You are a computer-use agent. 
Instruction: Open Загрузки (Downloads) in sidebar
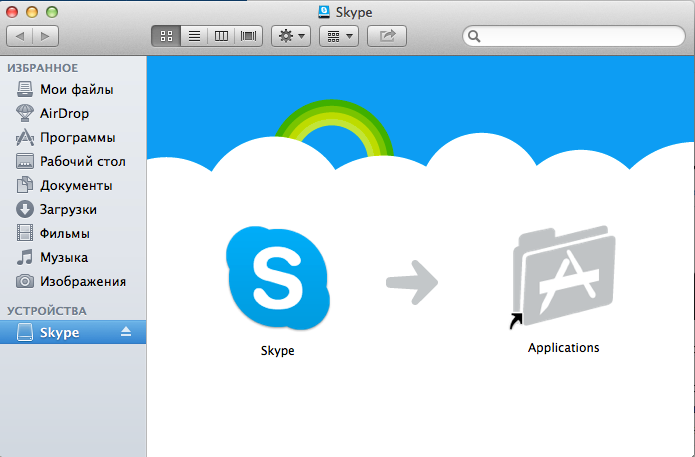(68, 209)
